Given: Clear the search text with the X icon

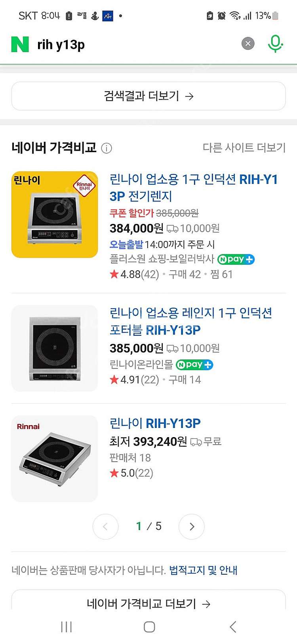Looking at the screenshot, I should pyautogui.click(x=248, y=44).
